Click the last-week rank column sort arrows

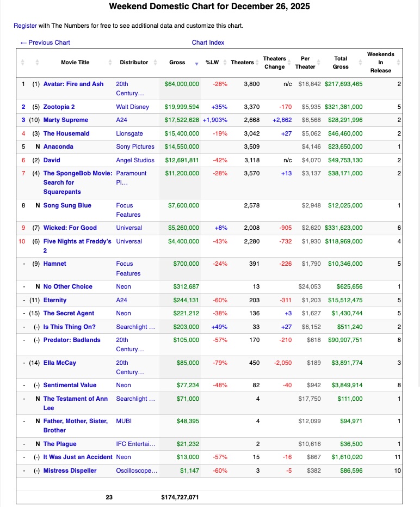click(x=37, y=63)
